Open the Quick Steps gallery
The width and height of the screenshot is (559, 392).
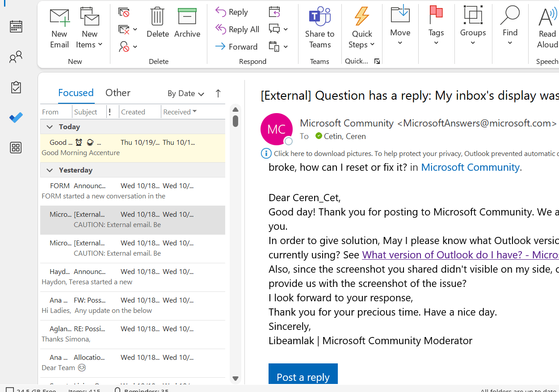pos(362,28)
